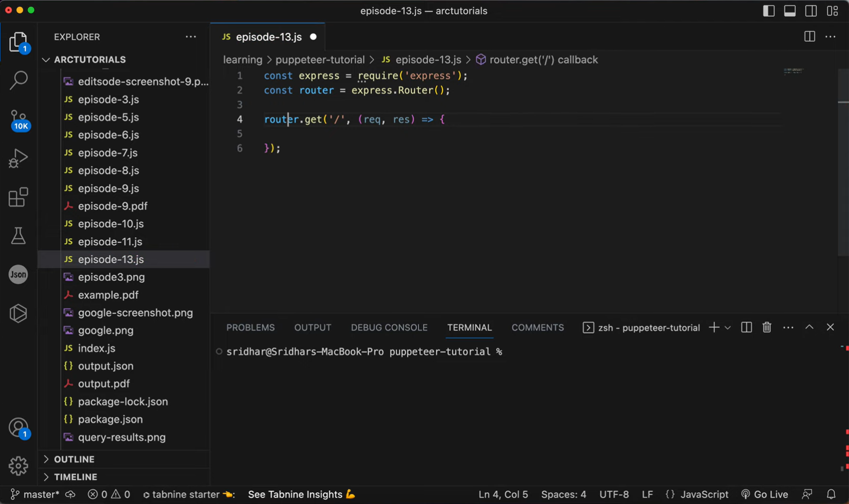Open index.js from the file explorer
849x504 pixels.
coord(96,348)
